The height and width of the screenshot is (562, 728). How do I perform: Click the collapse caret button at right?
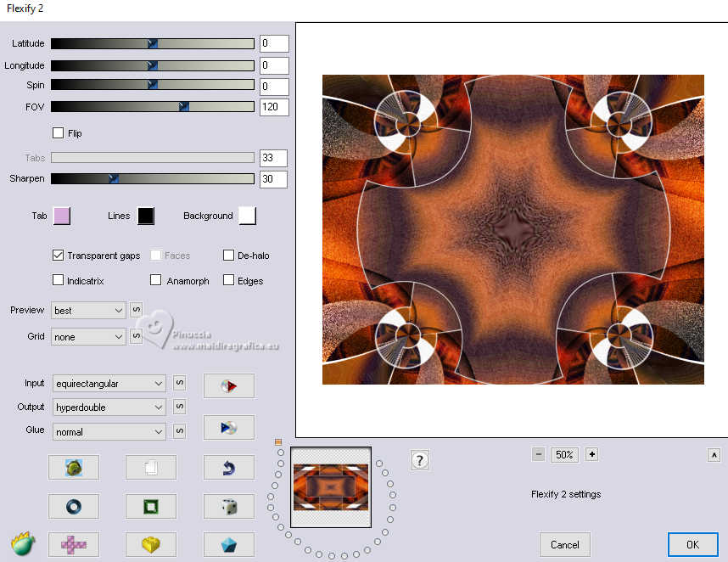click(714, 455)
